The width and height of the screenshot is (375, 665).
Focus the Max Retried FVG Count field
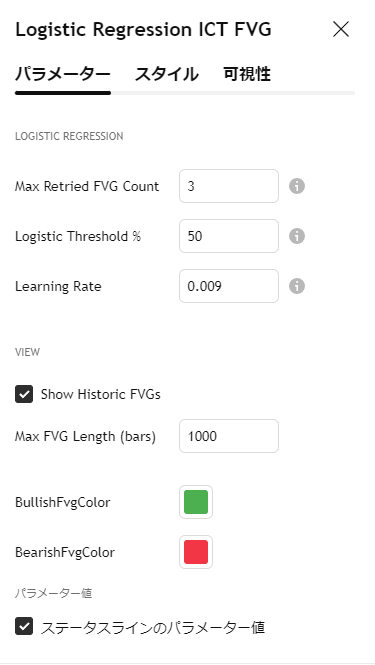point(229,186)
